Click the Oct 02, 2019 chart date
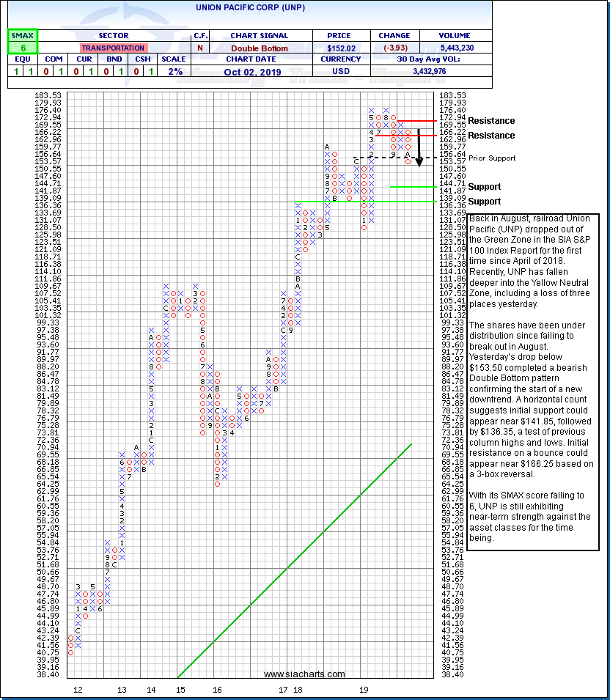 260,71
